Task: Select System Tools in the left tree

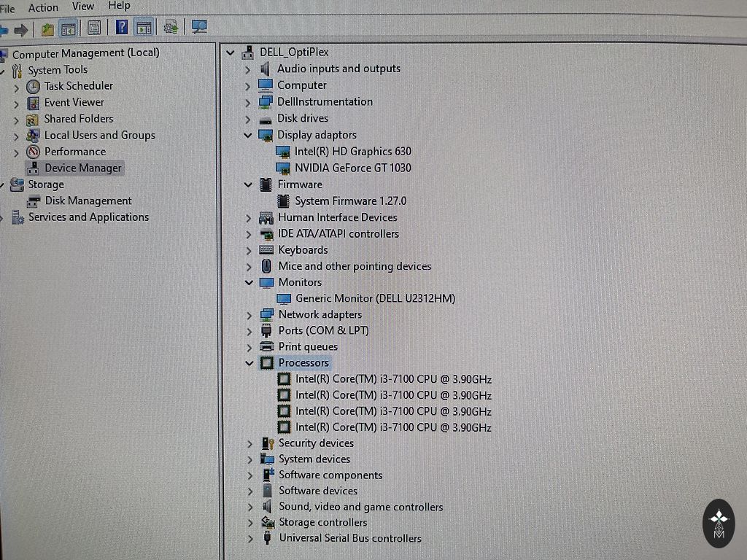Action: pos(58,70)
